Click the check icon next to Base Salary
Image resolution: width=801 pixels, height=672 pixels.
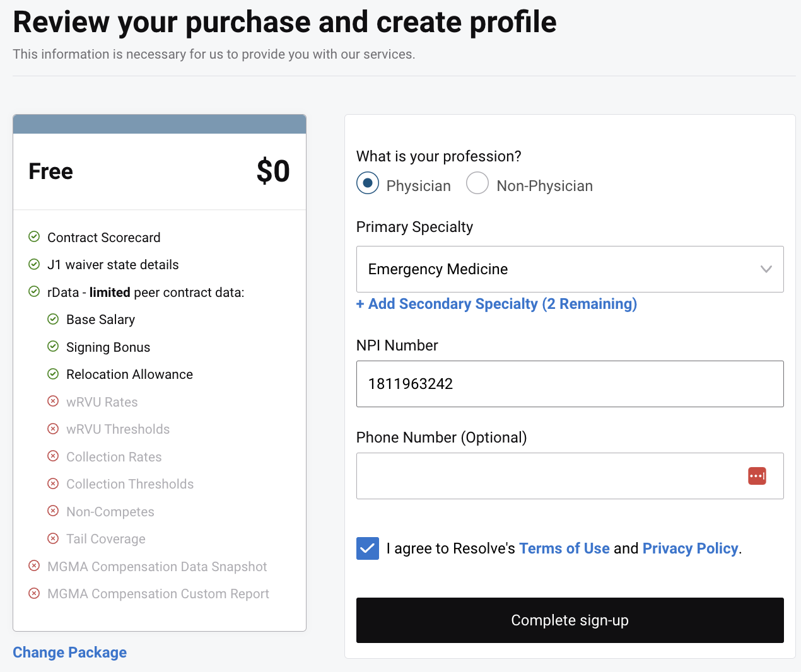(x=53, y=319)
